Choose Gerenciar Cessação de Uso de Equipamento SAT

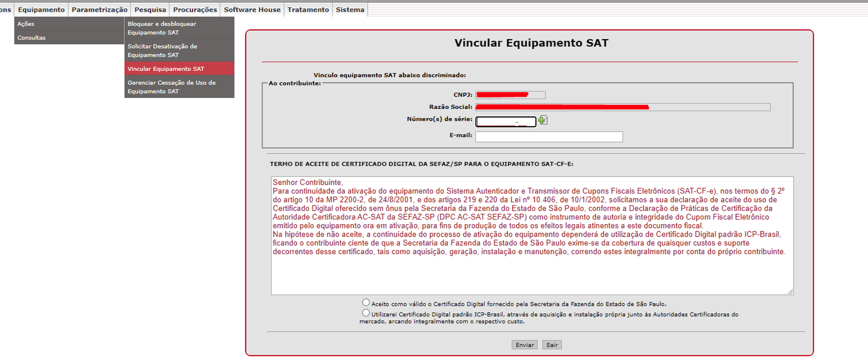(x=179, y=87)
